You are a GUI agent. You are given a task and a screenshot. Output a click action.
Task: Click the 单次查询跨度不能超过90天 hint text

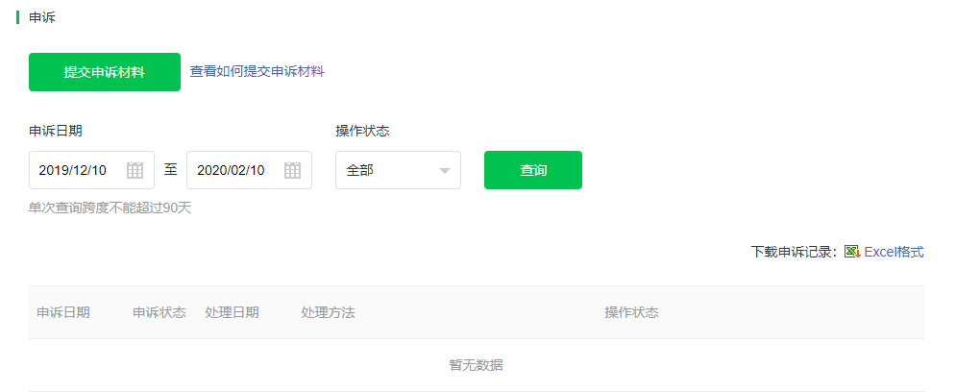tap(110, 208)
